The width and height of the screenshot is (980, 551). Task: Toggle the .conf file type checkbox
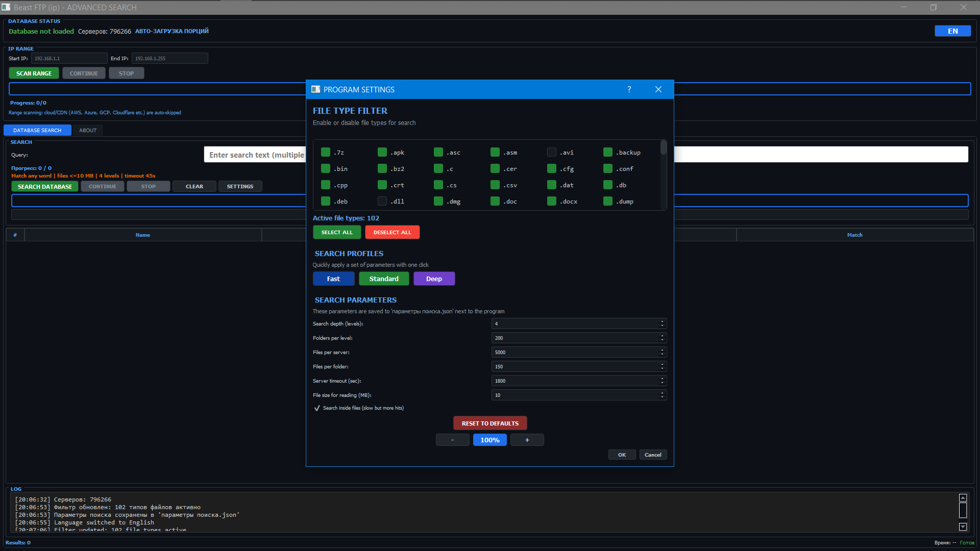coord(608,169)
